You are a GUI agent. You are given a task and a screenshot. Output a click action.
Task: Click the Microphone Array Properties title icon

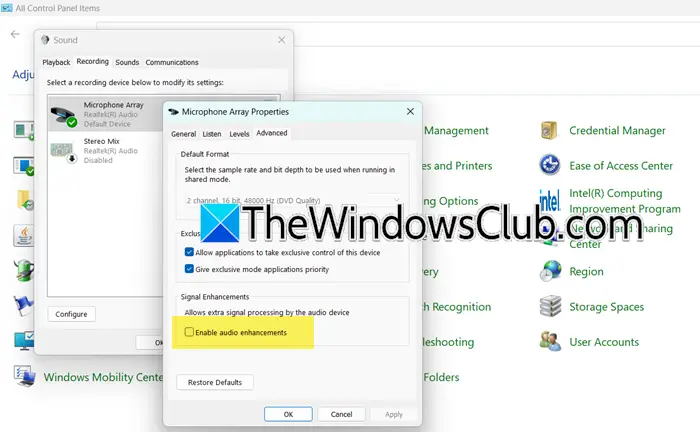(x=173, y=112)
